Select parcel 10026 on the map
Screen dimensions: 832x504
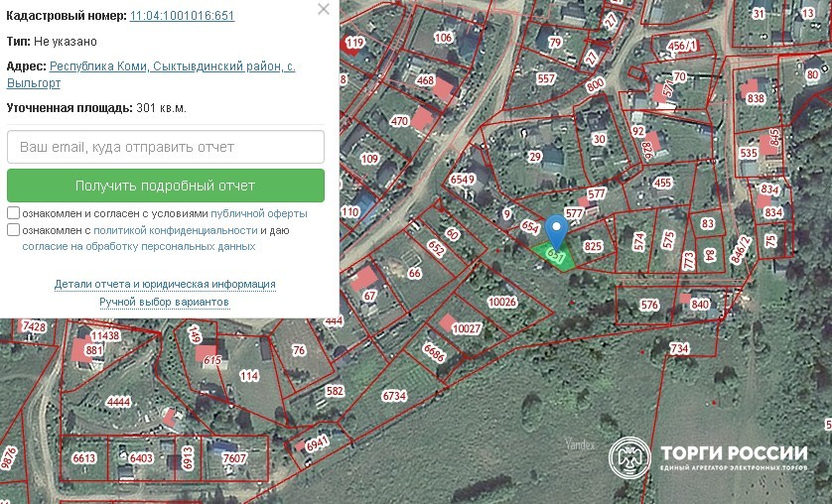[502, 302]
